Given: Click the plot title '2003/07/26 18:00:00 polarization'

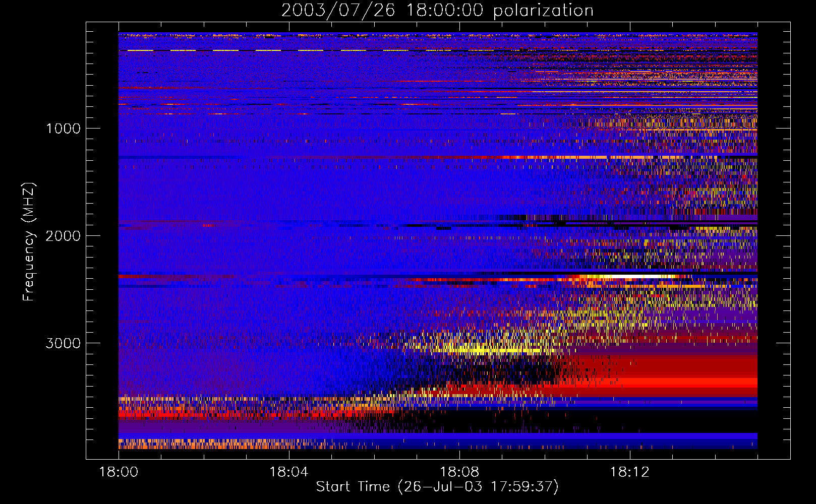Looking at the screenshot, I should coord(437,10).
